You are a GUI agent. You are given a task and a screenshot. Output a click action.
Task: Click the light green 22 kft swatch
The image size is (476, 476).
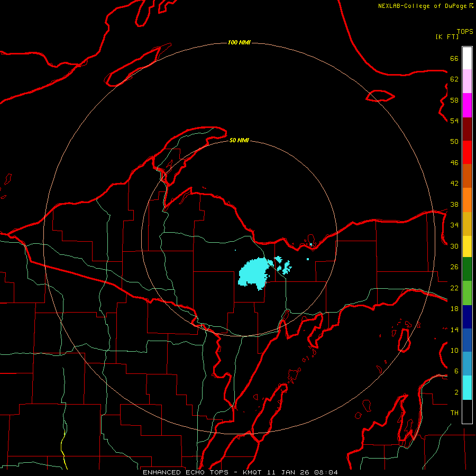pyautogui.click(x=467, y=293)
